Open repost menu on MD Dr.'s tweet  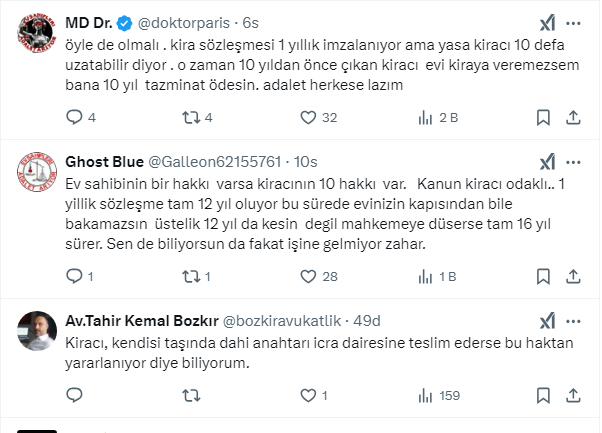(188, 117)
